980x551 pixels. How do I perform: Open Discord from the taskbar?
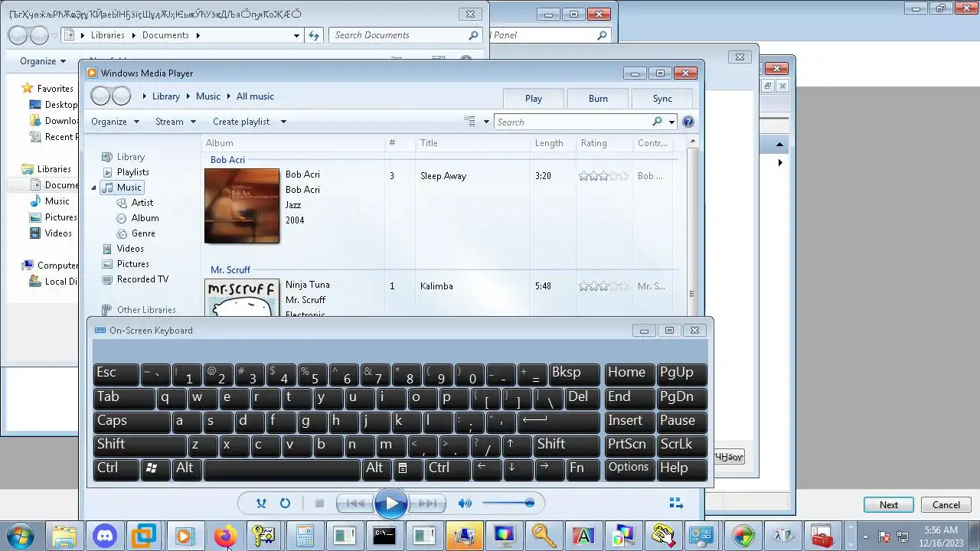[104, 536]
